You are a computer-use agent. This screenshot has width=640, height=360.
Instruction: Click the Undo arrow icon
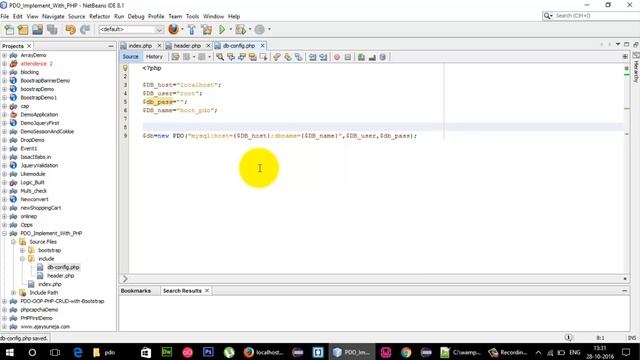point(70,29)
